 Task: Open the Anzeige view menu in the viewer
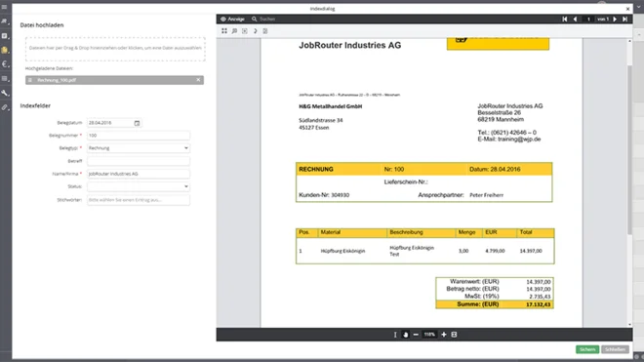point(232,19)
